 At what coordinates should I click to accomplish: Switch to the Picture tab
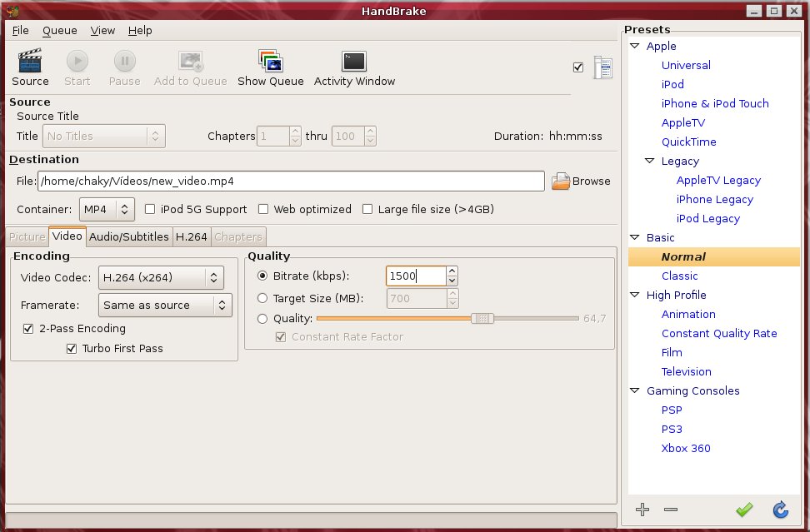(x=27, y=236)
